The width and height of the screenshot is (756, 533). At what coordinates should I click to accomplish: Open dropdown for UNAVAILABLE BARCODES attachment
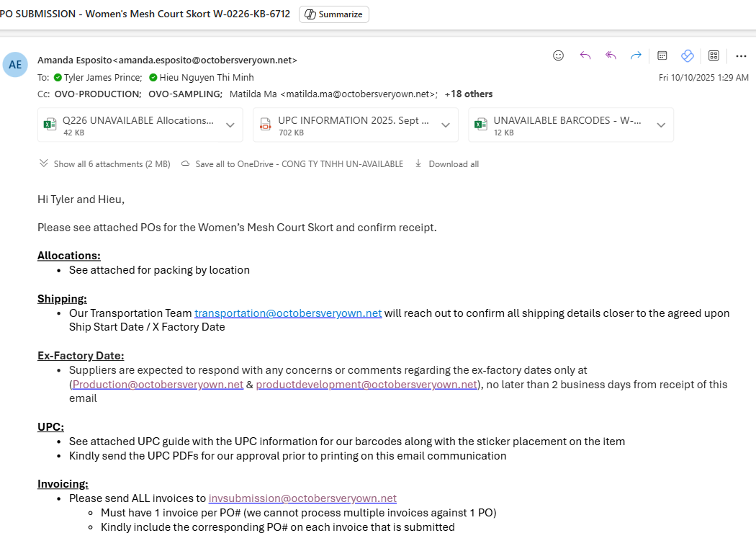[660, 125]
